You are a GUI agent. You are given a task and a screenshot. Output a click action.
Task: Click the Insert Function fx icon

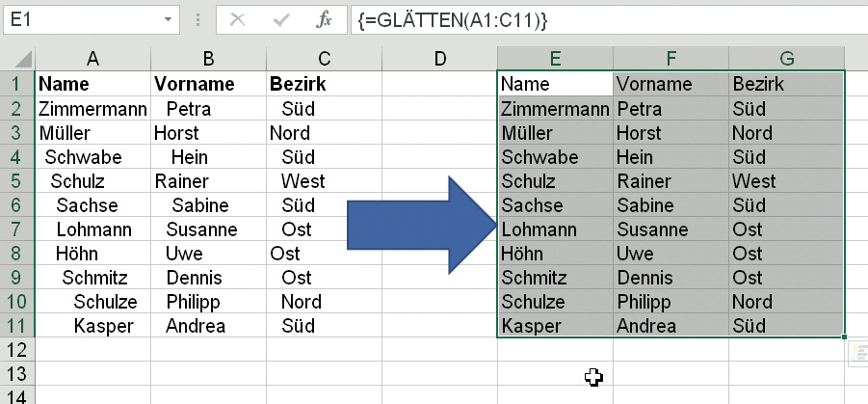(x=325, y=18)
